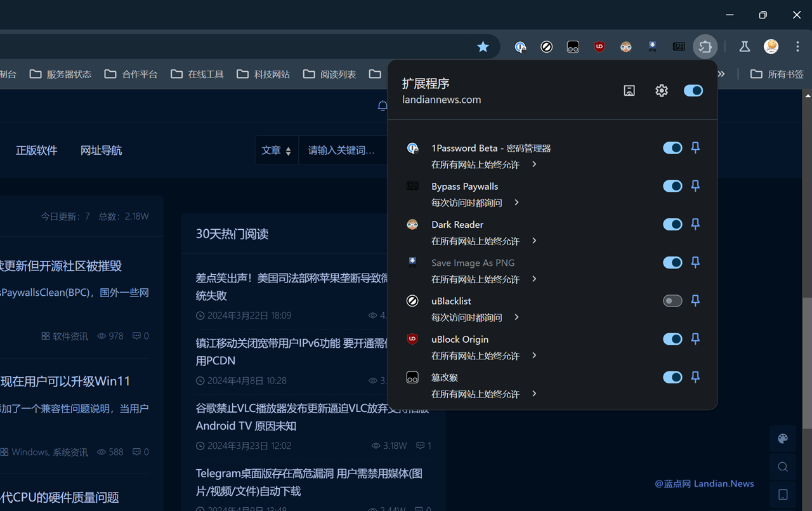Unpin 篡改猴 from toolbar
This screenshot has width=812, height=511.
point(695,377)
